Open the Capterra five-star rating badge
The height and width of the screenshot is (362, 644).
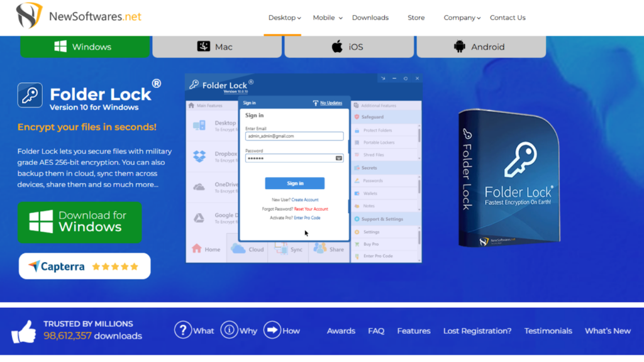coord(84,266)
